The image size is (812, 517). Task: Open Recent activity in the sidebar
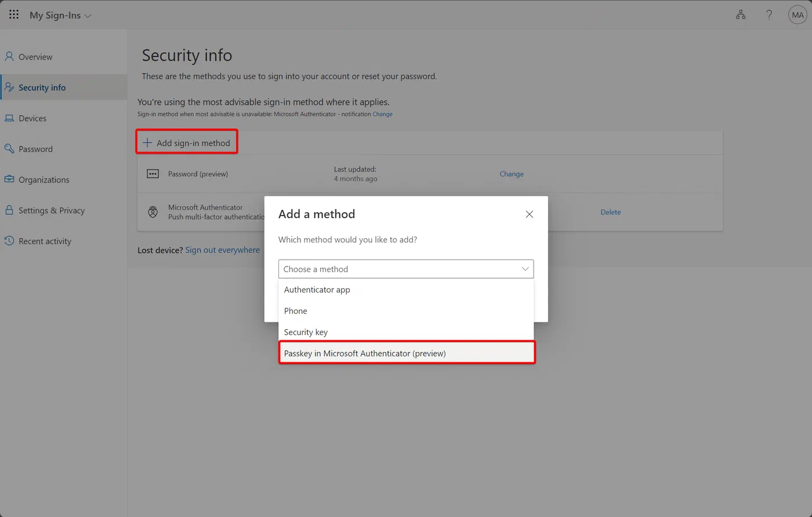pos(64,241)
